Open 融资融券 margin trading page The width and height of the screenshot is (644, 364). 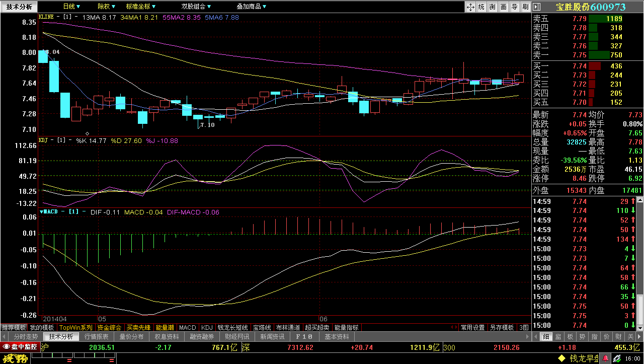pyautogui.click(x=202, y=336)
